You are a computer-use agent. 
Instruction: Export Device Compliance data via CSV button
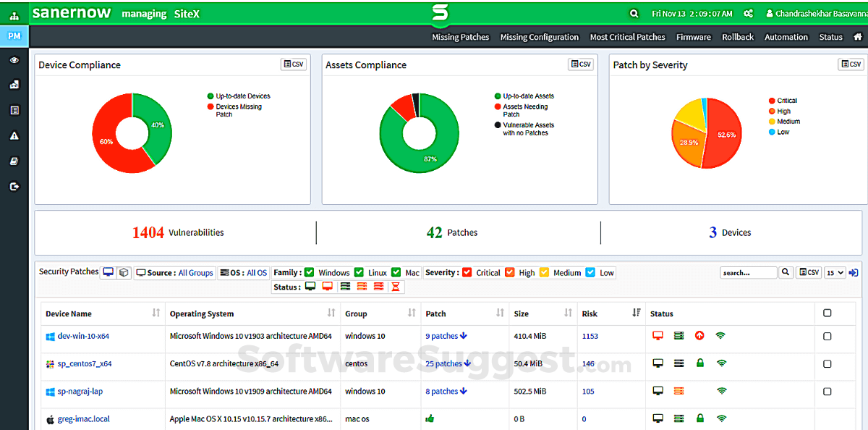point(293,64)
